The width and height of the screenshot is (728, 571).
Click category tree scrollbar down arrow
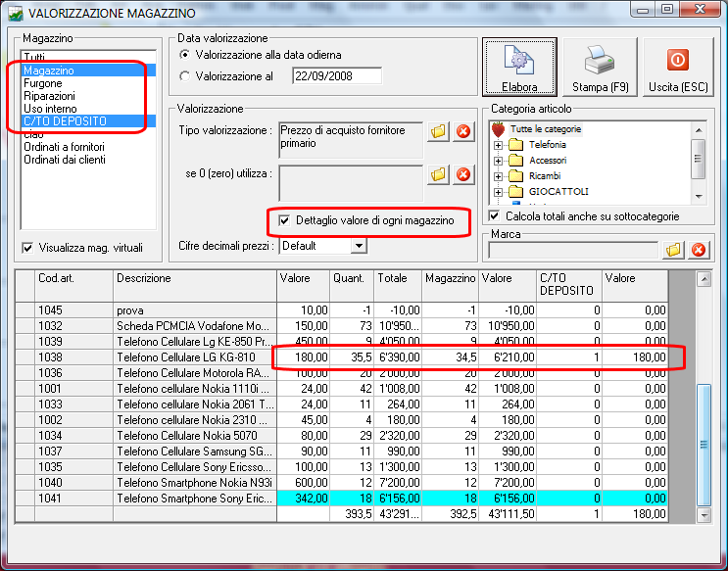(699, 197)
